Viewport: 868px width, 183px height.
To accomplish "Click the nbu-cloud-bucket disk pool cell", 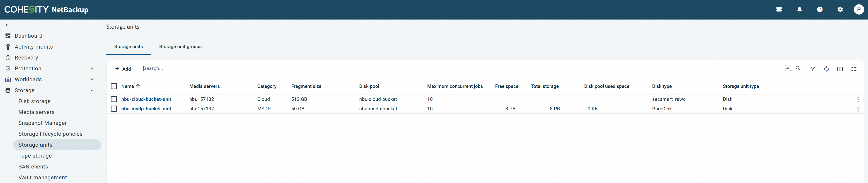I will point(378,99).
